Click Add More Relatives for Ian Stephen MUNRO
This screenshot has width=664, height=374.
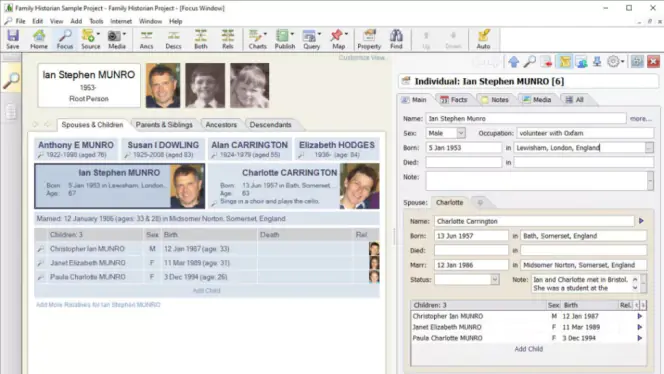pyautogui.click(x=98, y=305)
